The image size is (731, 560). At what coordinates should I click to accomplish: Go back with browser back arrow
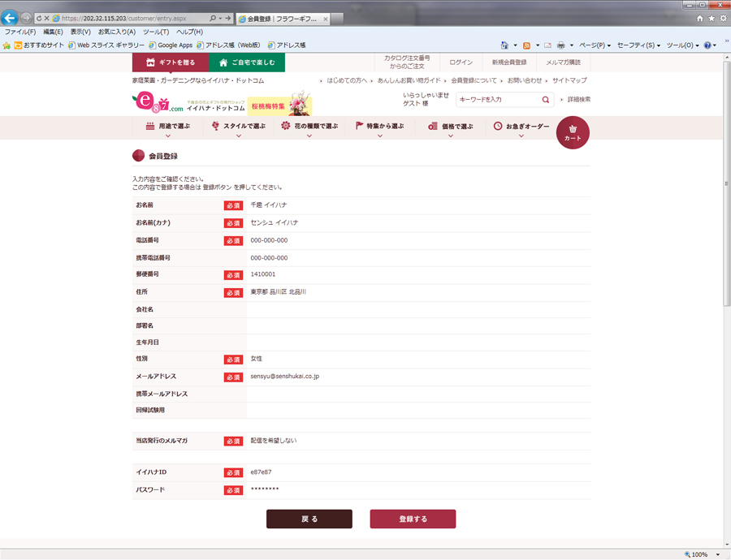point(11,18)
